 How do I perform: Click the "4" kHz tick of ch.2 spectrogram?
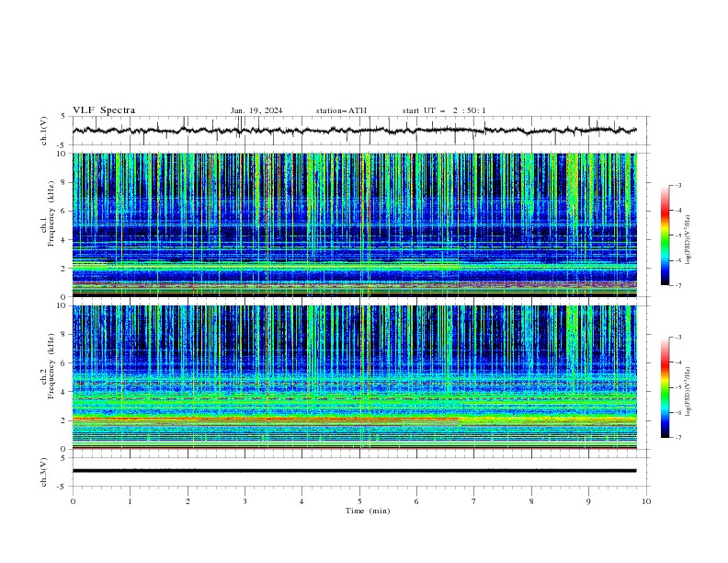pyautogui.click(x=66, y=392)
